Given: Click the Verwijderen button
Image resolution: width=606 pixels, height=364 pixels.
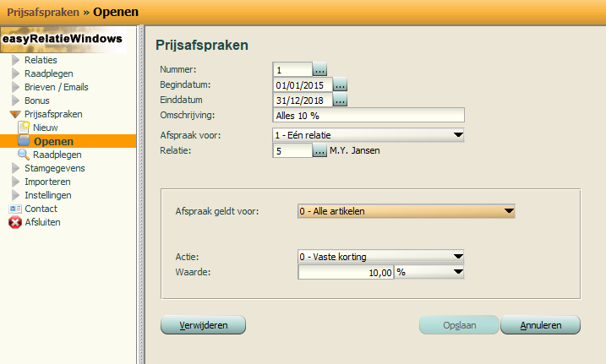Looking at the screenshot, I should pos(204,325).
